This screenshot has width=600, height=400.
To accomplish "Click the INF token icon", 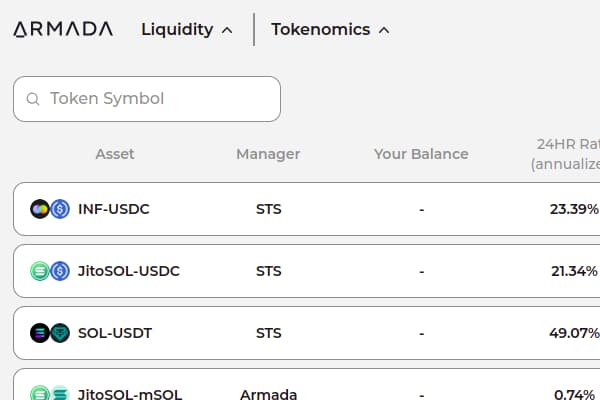I will pos(40,209).
